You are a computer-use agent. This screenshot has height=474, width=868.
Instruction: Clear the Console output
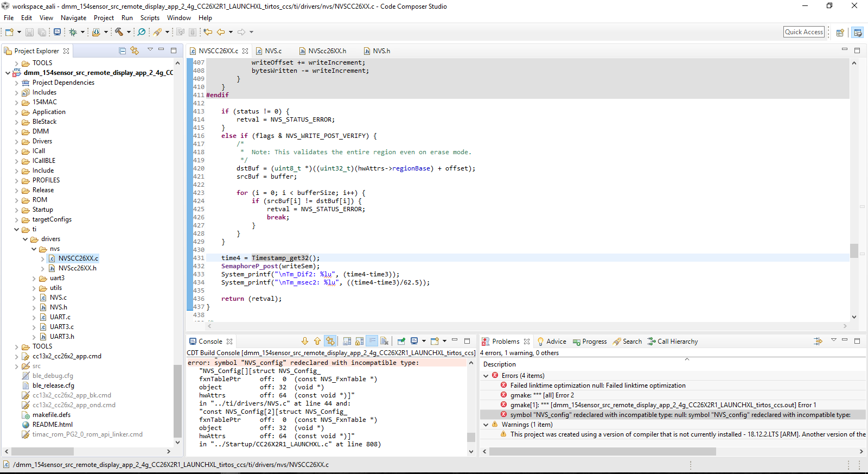coord(385,341)
